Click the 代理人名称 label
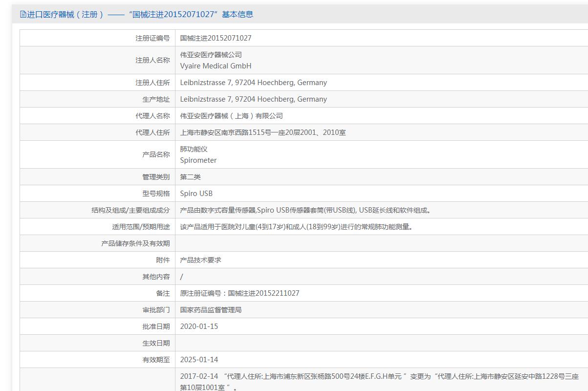 click(x=152, y=116)
